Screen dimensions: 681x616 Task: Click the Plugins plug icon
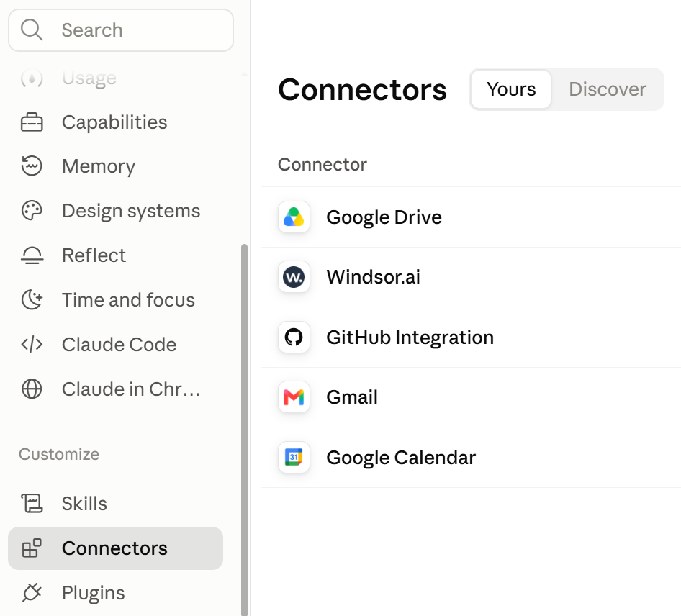(x=32, y=593)
